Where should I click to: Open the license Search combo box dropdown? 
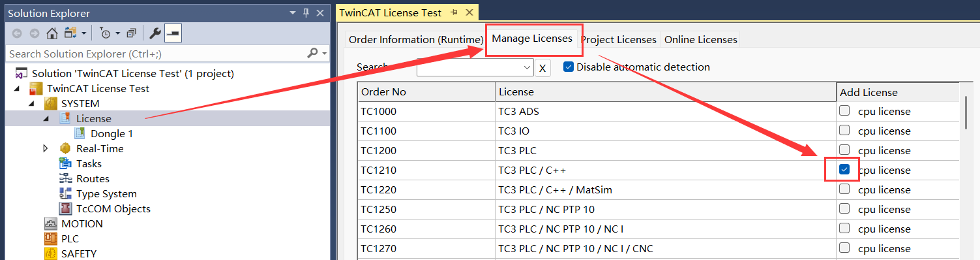527,67
